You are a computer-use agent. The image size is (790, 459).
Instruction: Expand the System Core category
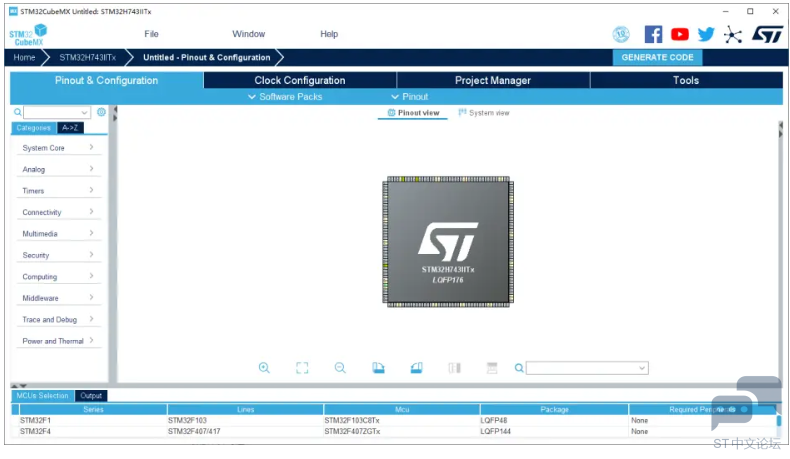(x=58, y=148)
